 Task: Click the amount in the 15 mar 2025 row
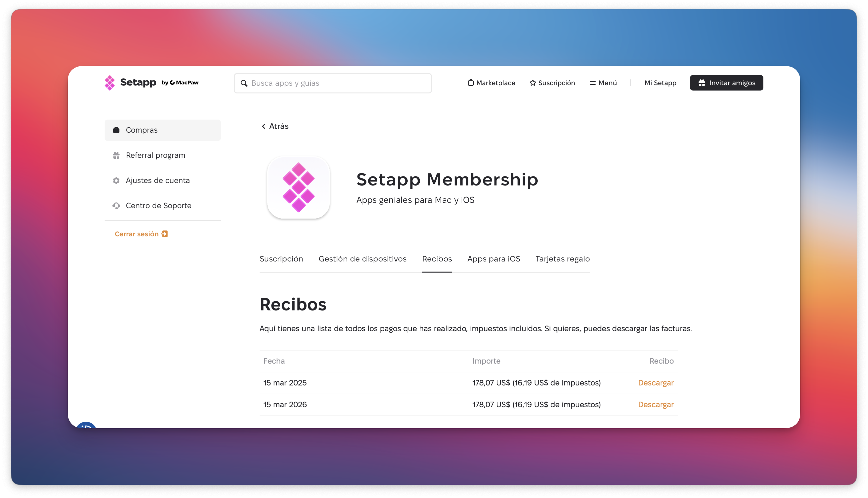[536, 383]
